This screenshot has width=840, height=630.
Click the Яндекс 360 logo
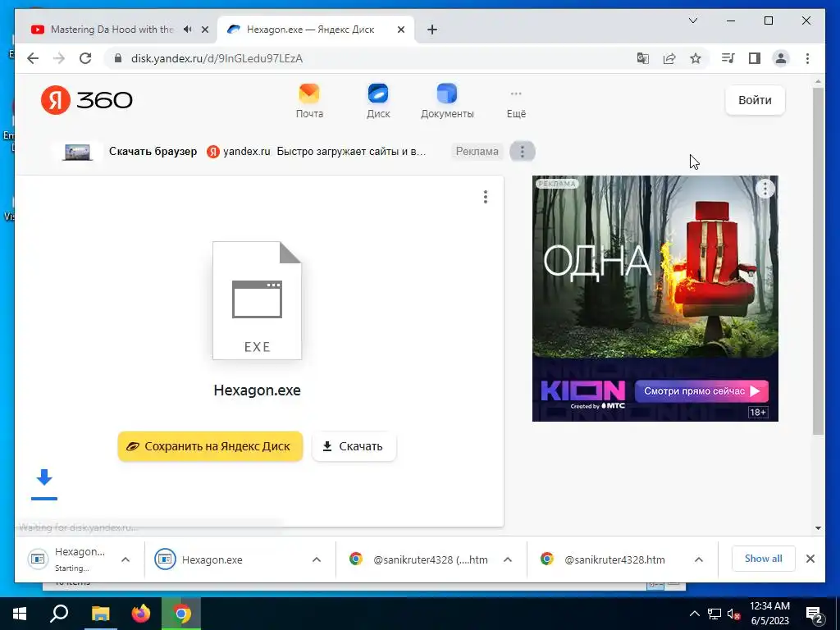[86, 99]
